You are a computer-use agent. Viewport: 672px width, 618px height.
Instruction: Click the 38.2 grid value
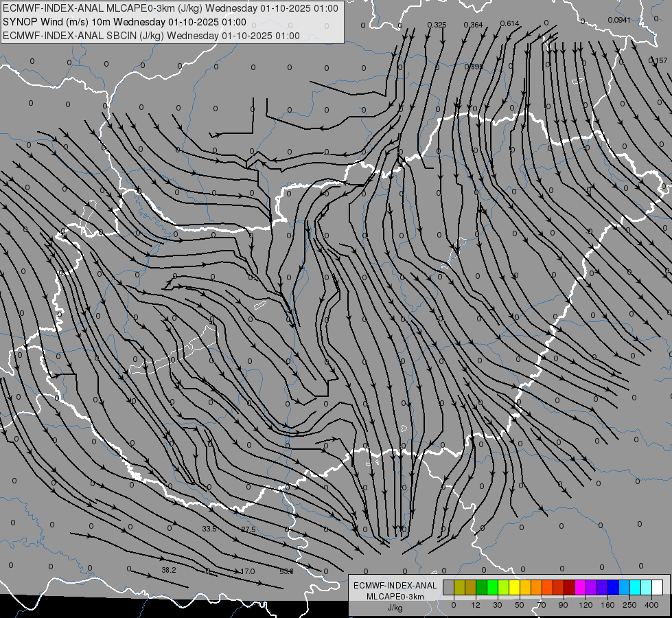(x=169, y=570)
